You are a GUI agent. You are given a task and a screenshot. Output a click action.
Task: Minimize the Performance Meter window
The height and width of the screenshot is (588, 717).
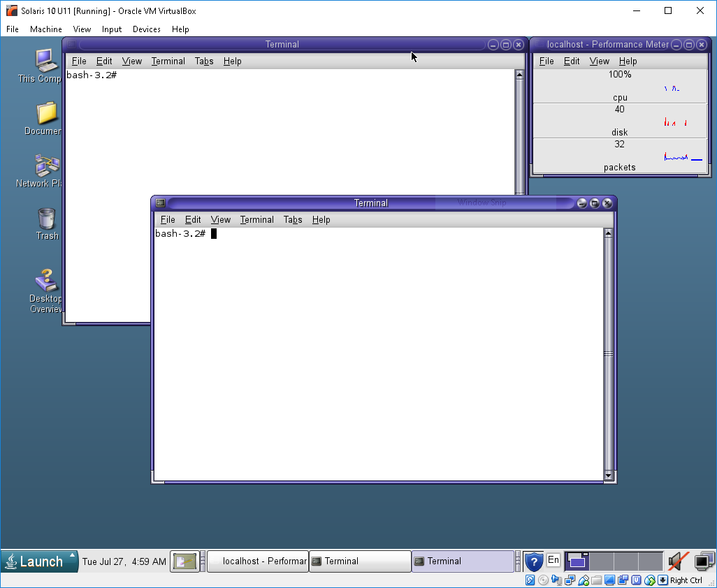click(x=676, y=45)
